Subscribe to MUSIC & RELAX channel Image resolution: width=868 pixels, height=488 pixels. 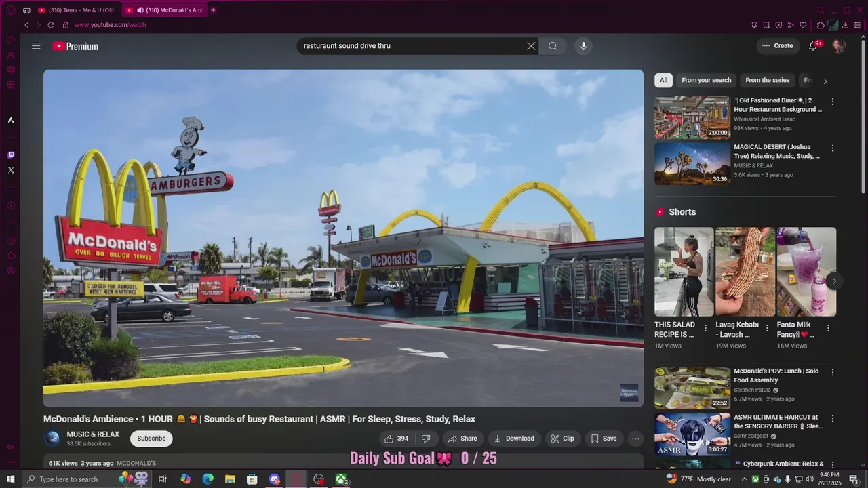click(x=151, y=439)
